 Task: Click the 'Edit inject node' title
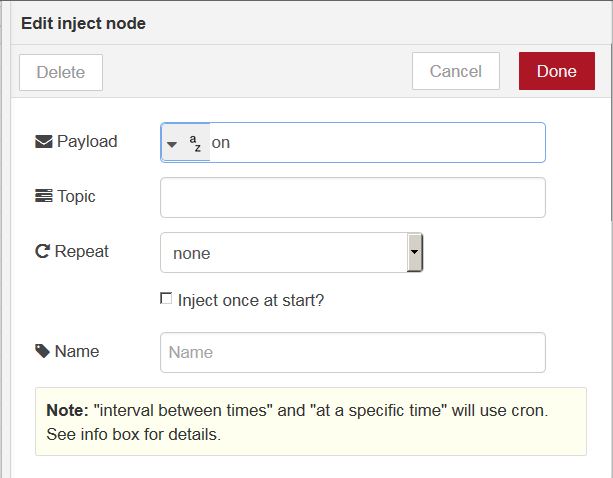pyautogui.click(x=84, y=23)
